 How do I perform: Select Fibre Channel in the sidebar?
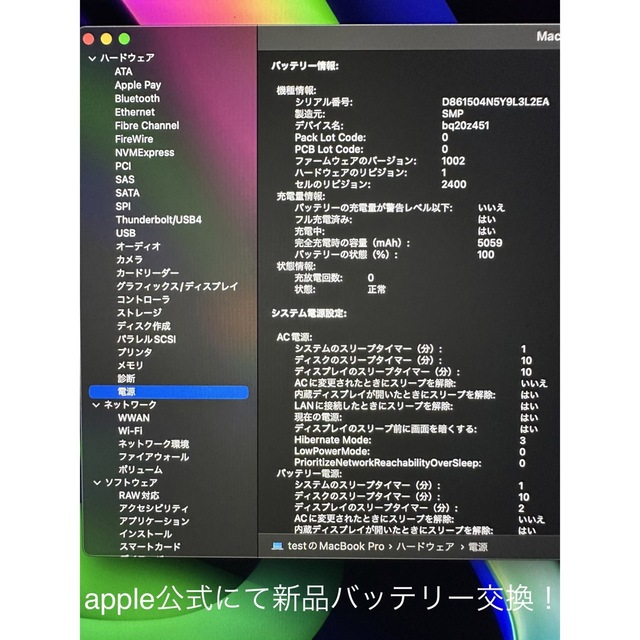(x=147, y=126)
